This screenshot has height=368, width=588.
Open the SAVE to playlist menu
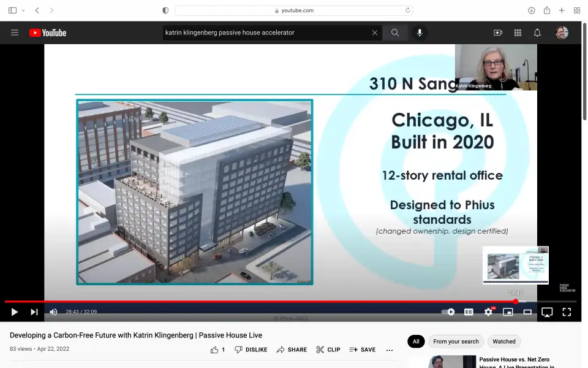(x=363, y=350)
